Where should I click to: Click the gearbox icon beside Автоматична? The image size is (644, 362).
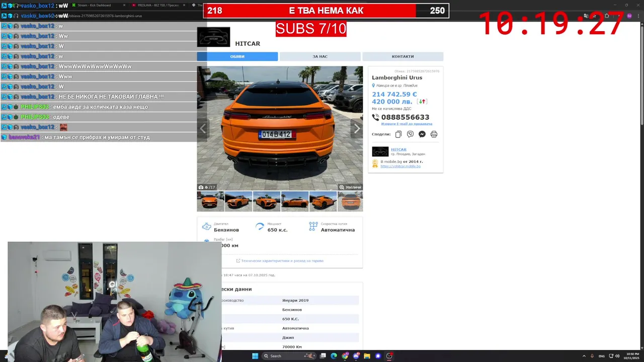(313, 227)
